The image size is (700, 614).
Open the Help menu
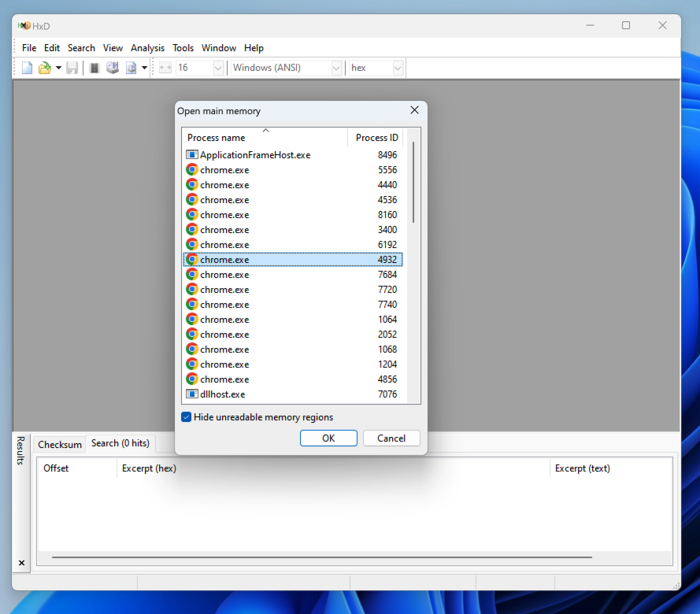254,48
